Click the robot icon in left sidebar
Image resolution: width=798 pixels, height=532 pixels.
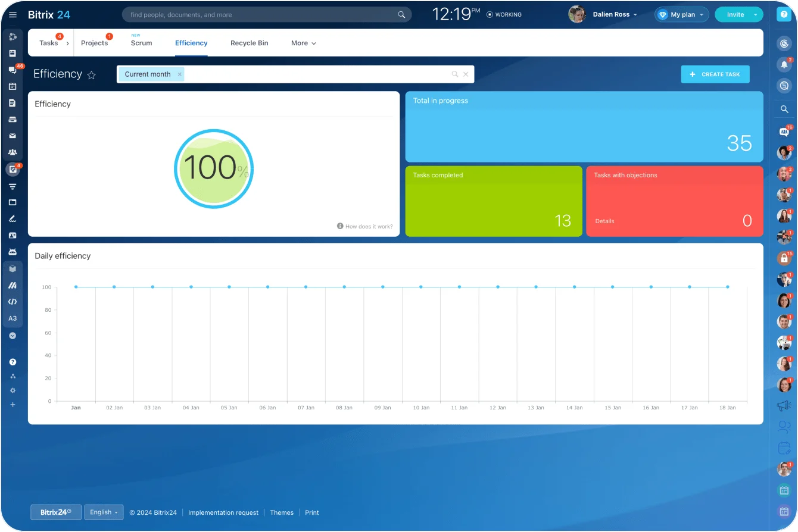coord(13,252)
